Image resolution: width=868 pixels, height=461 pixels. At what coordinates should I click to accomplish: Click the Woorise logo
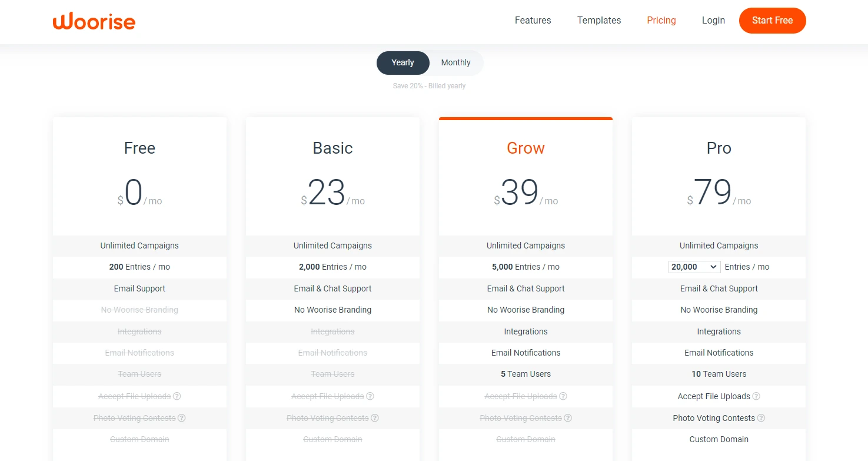pyautogui.click(x=94, y=21)
